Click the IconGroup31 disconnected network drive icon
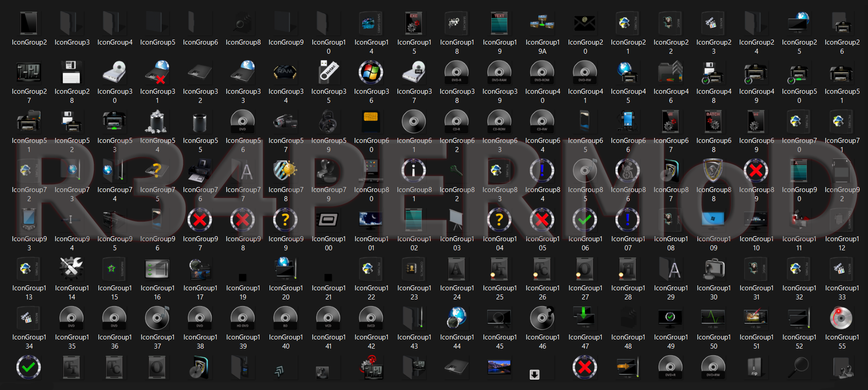 pos(157,72)
